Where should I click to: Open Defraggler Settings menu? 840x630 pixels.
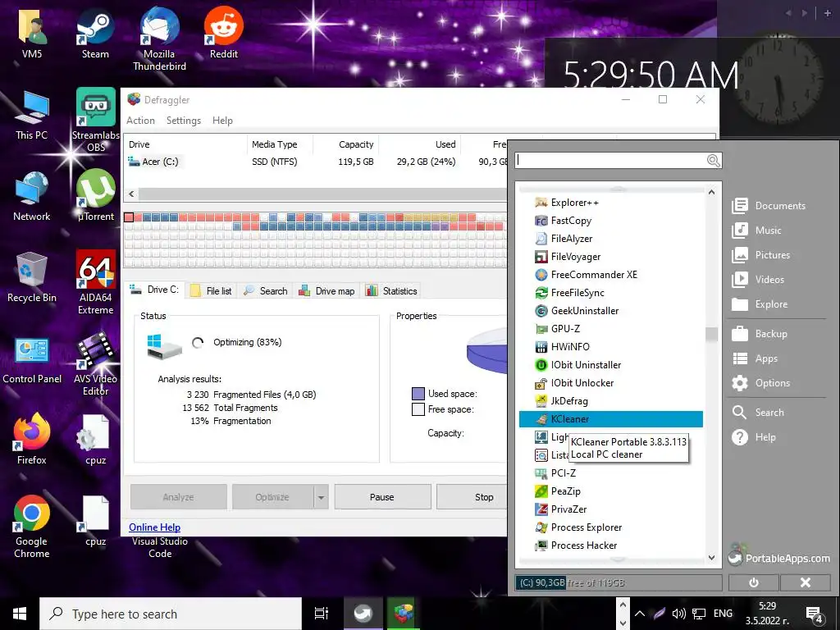tap(183, 121)
